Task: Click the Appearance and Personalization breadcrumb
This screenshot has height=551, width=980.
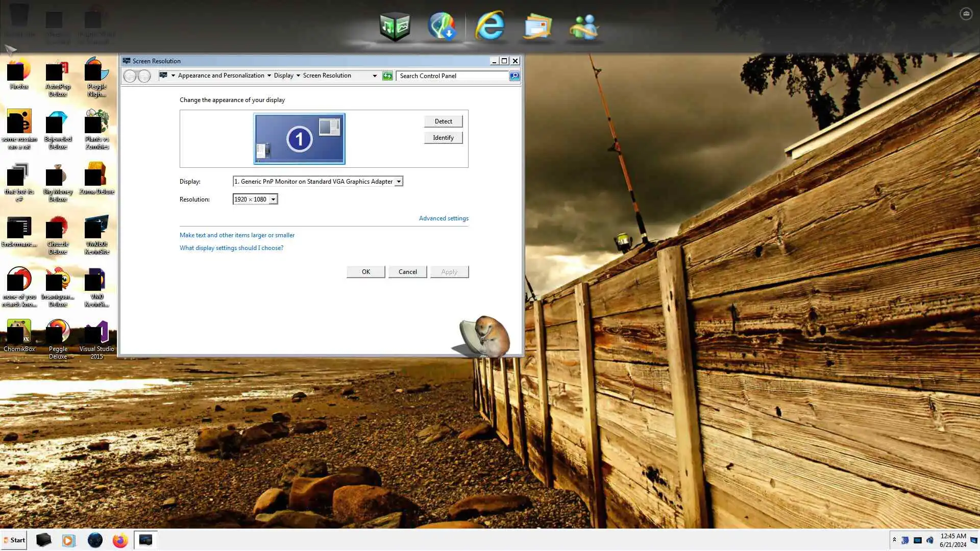Action: pos(221,76)
